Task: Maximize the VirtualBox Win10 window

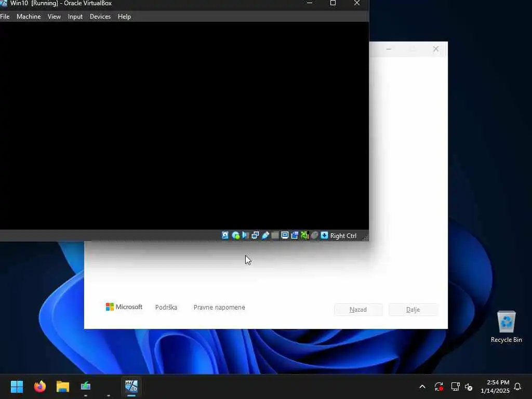Action: (333, 3)
